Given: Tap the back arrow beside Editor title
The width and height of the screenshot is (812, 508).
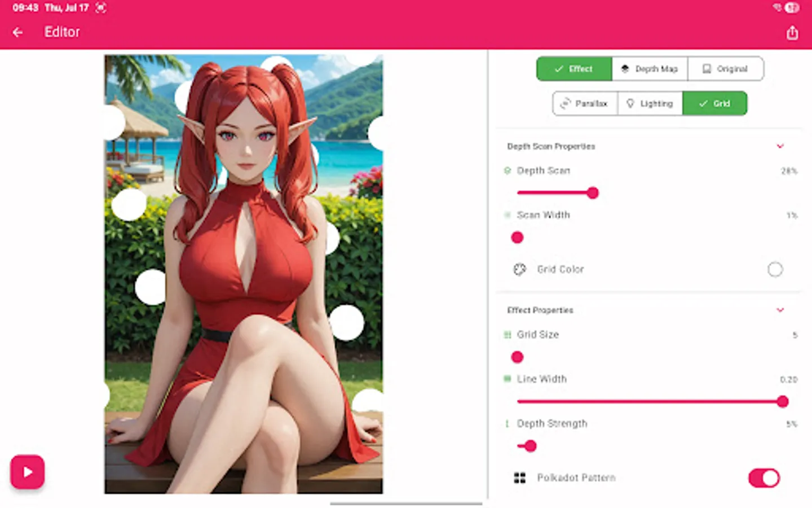Looking at the screenshot, I should click(x=17, y=32).
